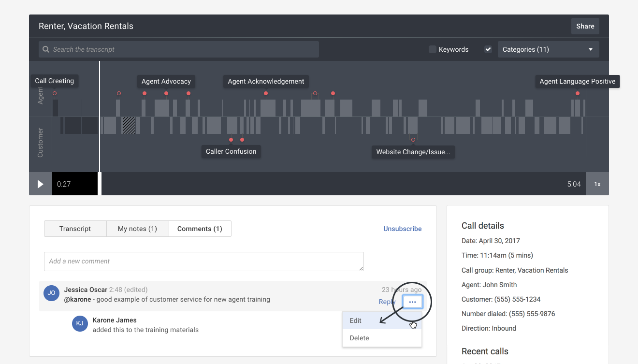
Task: Seek within the audio timeline scrubber
Action: pyautogui.click(x=338, y=184)
